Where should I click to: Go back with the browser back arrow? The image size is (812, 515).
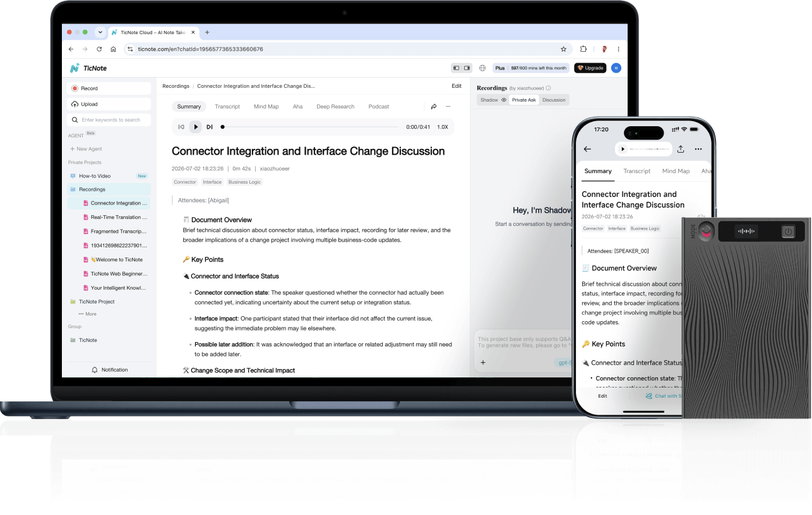pyautogui.click(x=71, y=49)
